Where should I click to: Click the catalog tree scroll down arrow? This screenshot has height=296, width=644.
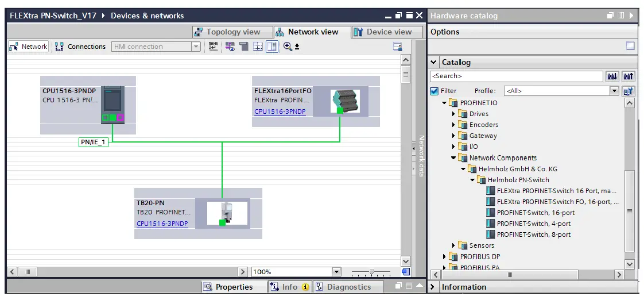click(x=629, y=264)
